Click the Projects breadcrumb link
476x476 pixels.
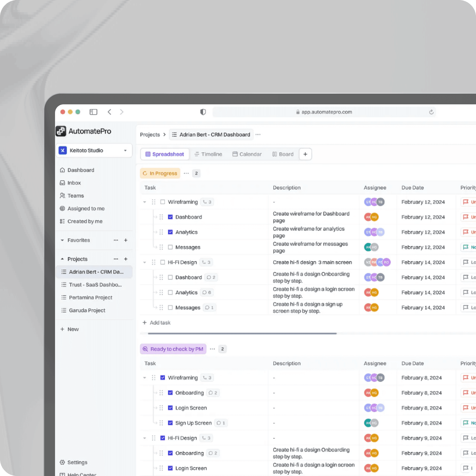150,135
